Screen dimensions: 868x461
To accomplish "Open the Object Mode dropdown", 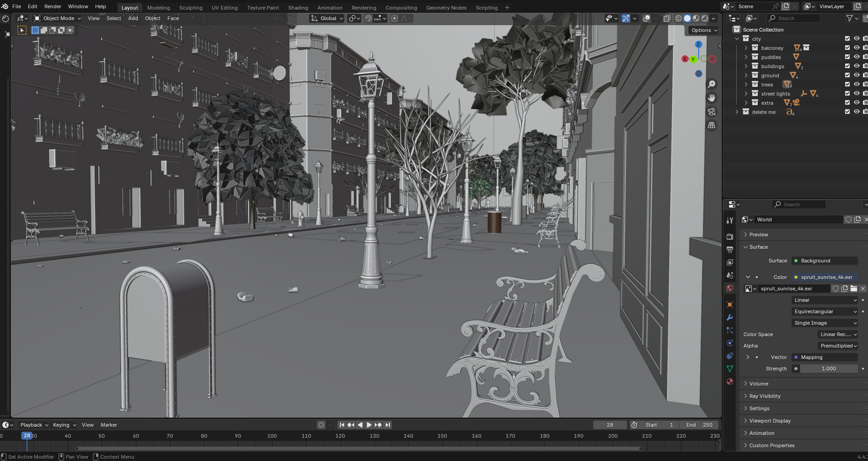I will (x=57, y=18).
